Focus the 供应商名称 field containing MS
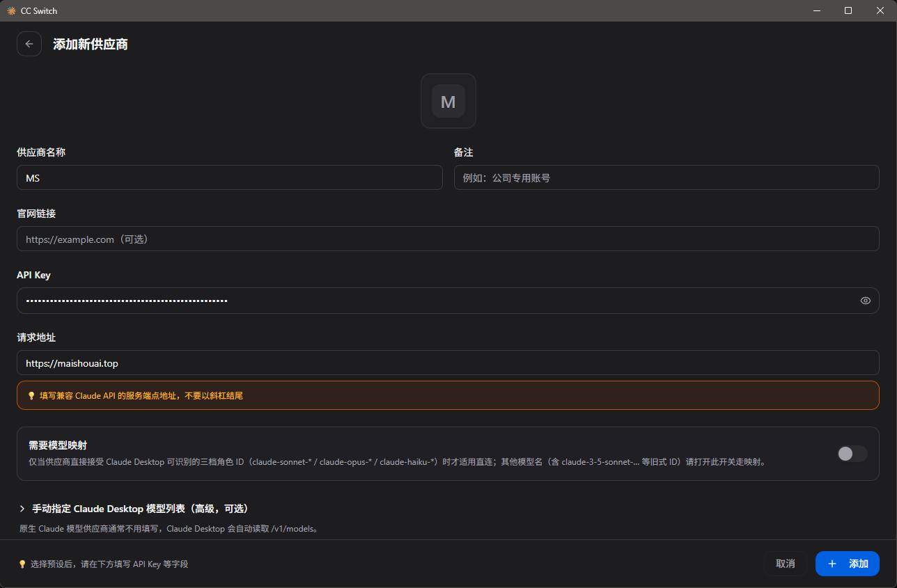The image size is (897, 588). 230,177
